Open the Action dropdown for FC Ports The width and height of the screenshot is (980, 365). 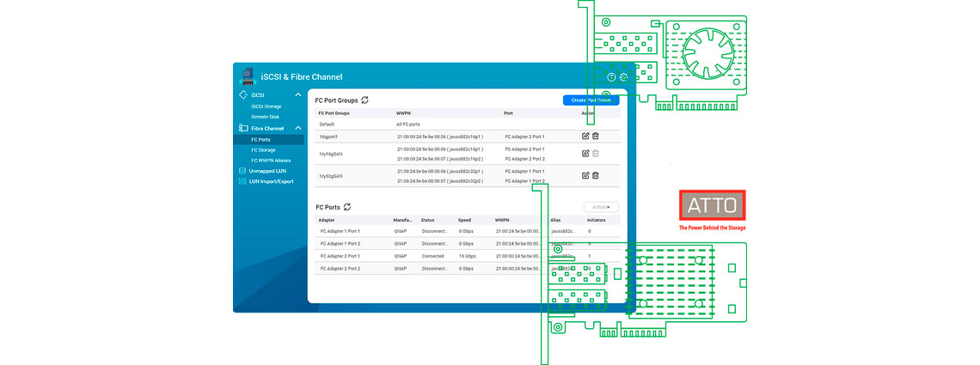tap(600, 207)
